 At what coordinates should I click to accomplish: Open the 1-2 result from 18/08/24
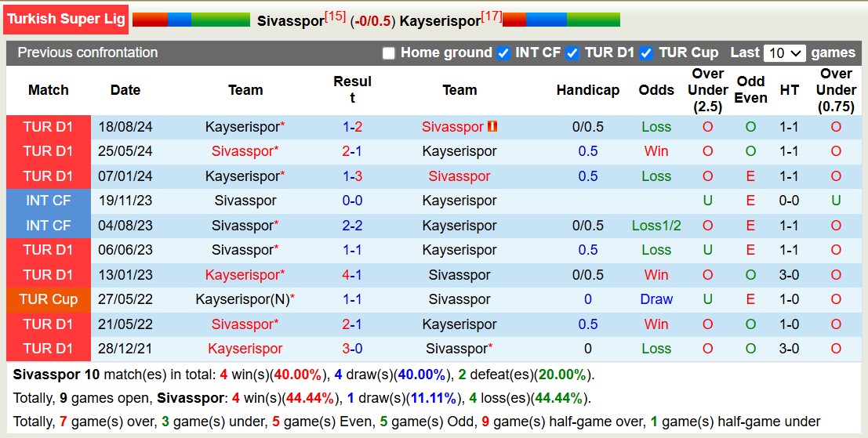click(x=352, y=127)
